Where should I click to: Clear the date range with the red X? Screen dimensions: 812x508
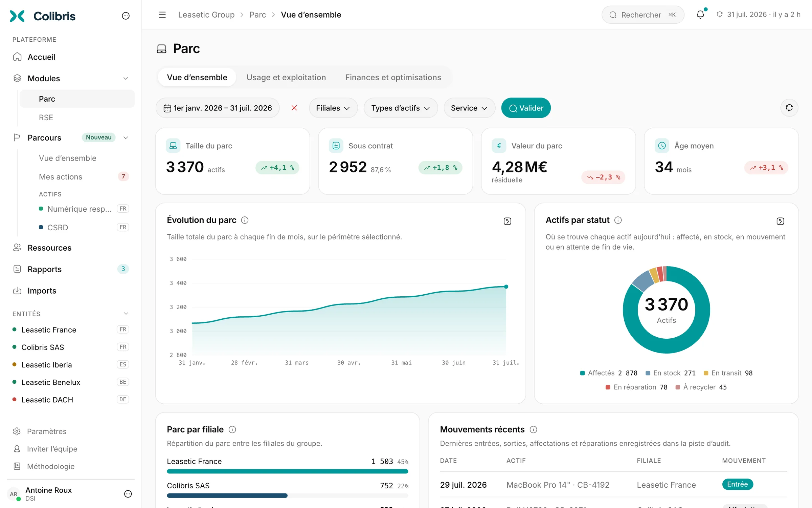(x=294, y=108)
